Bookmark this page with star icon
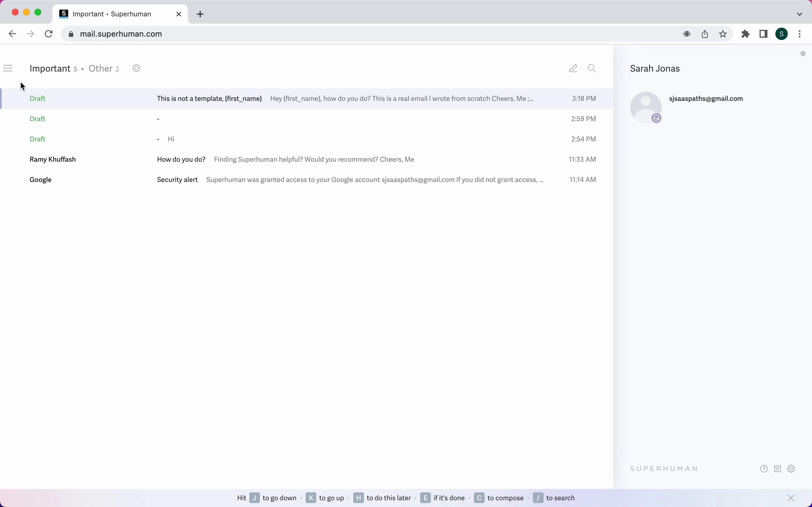This screenshot has height=507, width=812. pyautogui.click(x=723, y=34)
